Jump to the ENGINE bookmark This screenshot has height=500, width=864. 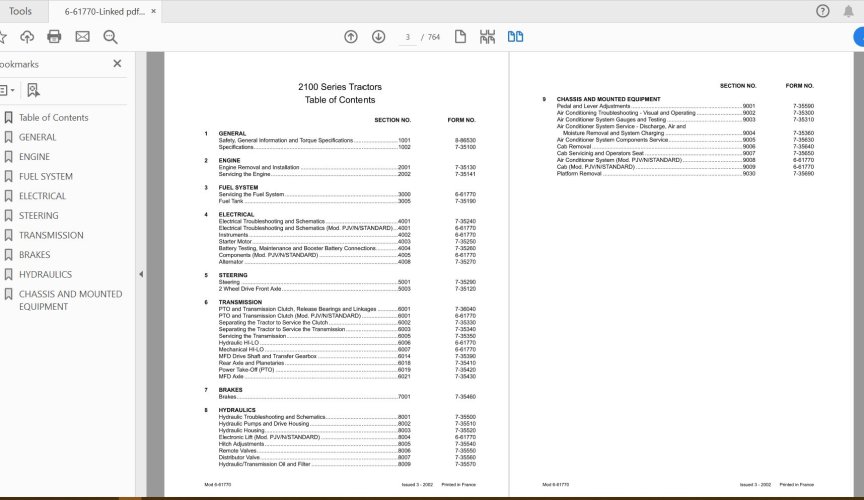pos(34,157)
